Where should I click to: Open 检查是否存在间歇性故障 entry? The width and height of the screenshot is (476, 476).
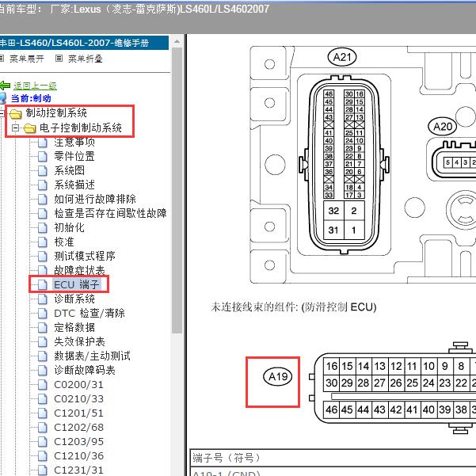(111, 213)
